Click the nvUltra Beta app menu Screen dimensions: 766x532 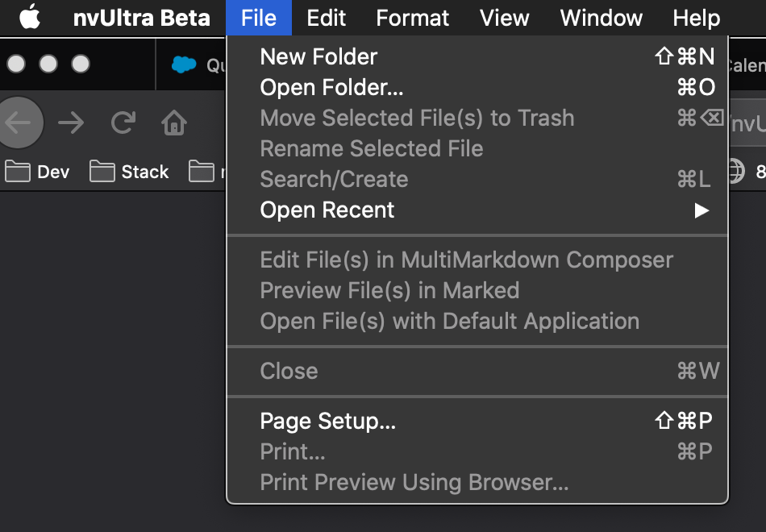point(141,18)
